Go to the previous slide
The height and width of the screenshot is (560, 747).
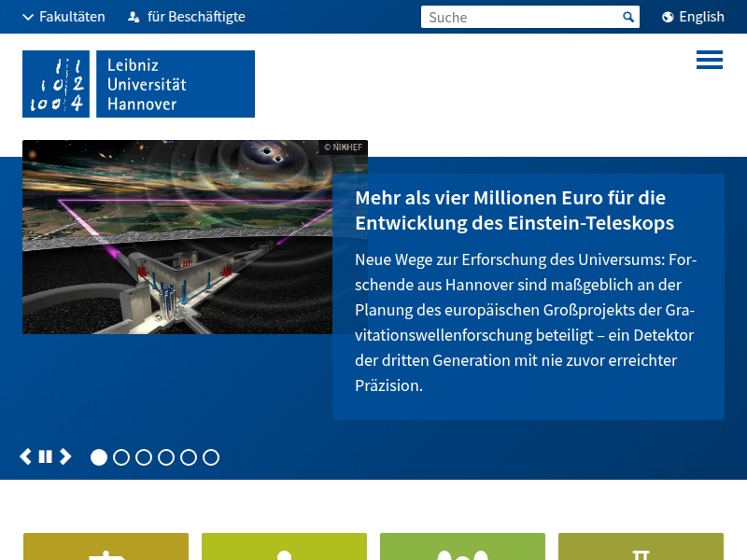(x=26, y=456)
